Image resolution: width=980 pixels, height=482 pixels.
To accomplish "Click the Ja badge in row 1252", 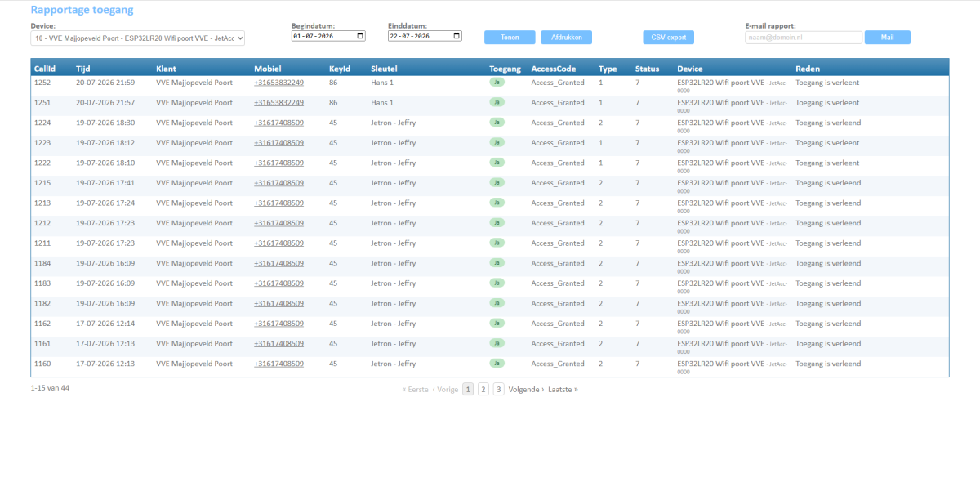I will [497, 82].
